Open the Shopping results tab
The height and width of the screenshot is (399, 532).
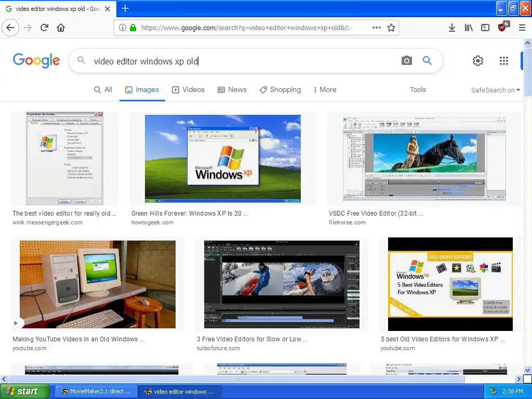pos(280,89)
